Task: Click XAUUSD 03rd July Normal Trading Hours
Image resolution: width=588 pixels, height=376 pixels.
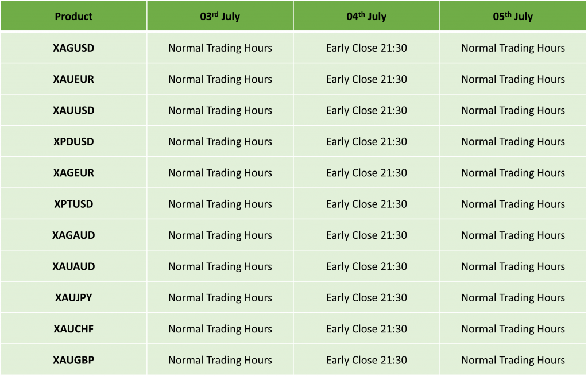Action: click(x=220, y=110)
